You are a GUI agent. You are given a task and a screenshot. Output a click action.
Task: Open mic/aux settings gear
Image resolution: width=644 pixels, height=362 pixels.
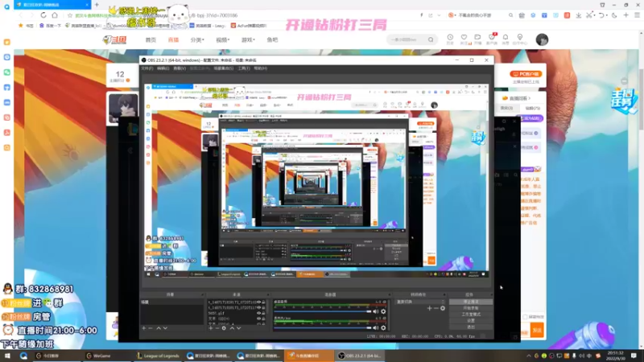pyautogui.click(x=383, y=328)
